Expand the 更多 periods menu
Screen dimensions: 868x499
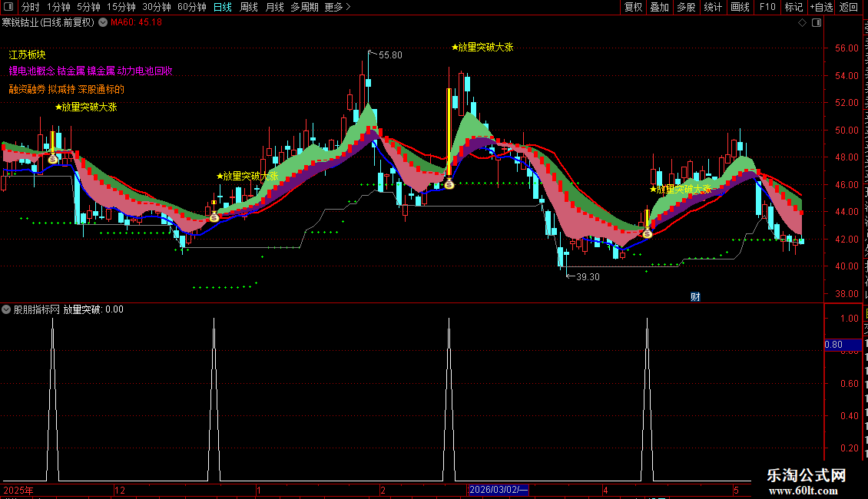(x=338, y=7)
